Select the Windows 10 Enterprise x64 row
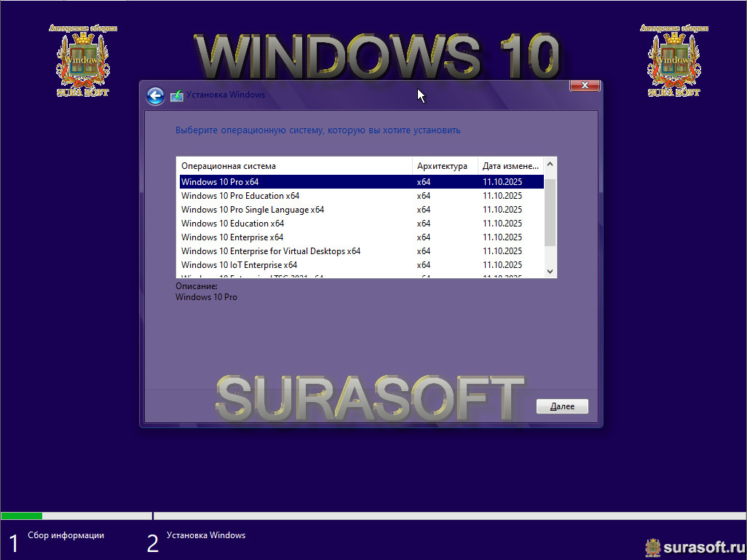Screen dimensions: 747x560 tap(232, 237)
